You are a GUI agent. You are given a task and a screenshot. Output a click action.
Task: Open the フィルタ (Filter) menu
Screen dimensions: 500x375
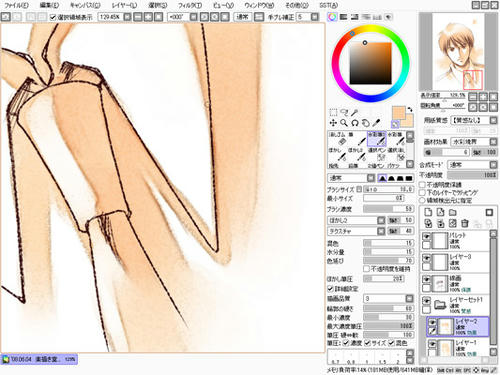click(190, 5)
